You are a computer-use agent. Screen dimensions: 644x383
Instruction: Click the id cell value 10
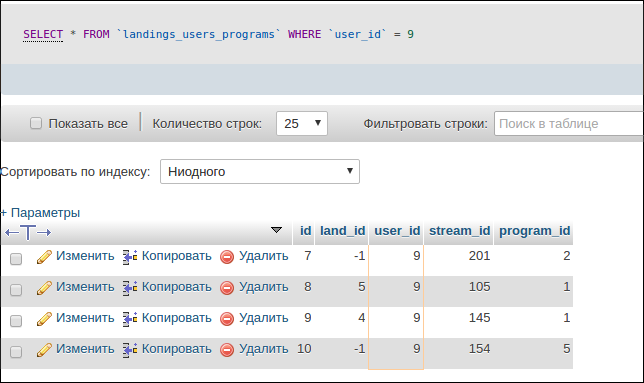point(304,349)
